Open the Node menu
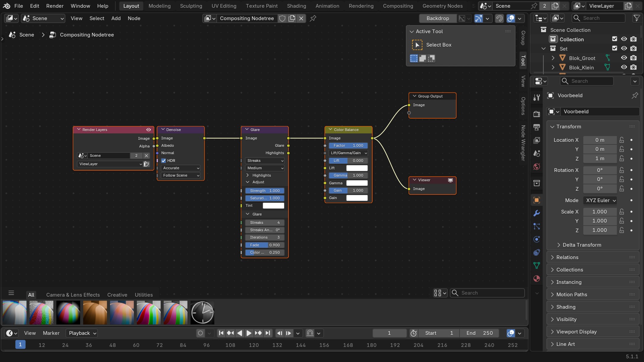This screenshot has width=644, height=362. (134, 18)
